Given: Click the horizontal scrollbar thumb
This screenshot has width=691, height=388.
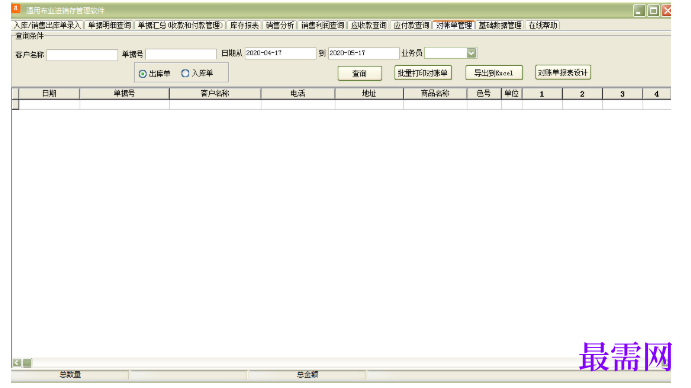Looking at the screenshot, I should pos(27,362).
